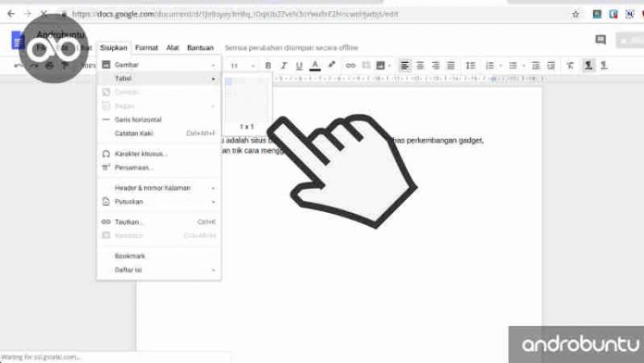The width and height of the screenshot is (644, 363).
Task: Apply a bulleted list
Action: click(x=513, y=66)
